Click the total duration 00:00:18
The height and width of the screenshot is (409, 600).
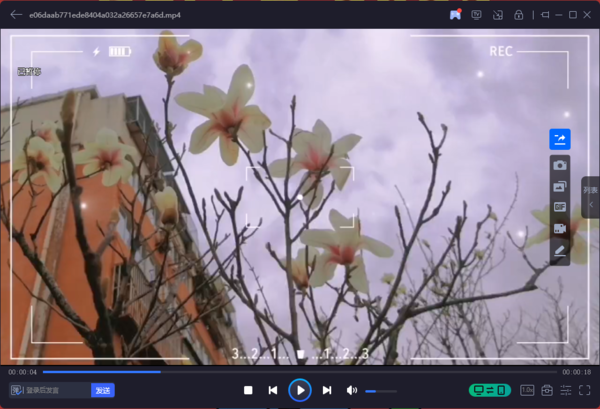(577, 372)
